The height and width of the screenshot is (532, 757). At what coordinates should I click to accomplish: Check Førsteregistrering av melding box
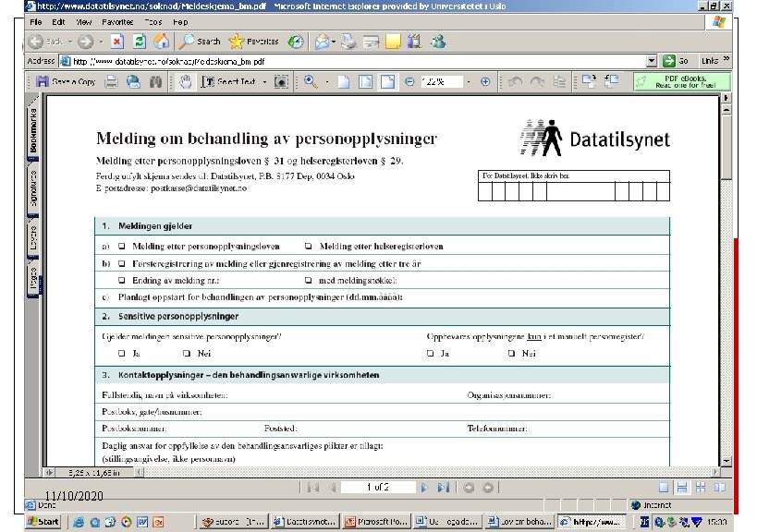point(122,264)
